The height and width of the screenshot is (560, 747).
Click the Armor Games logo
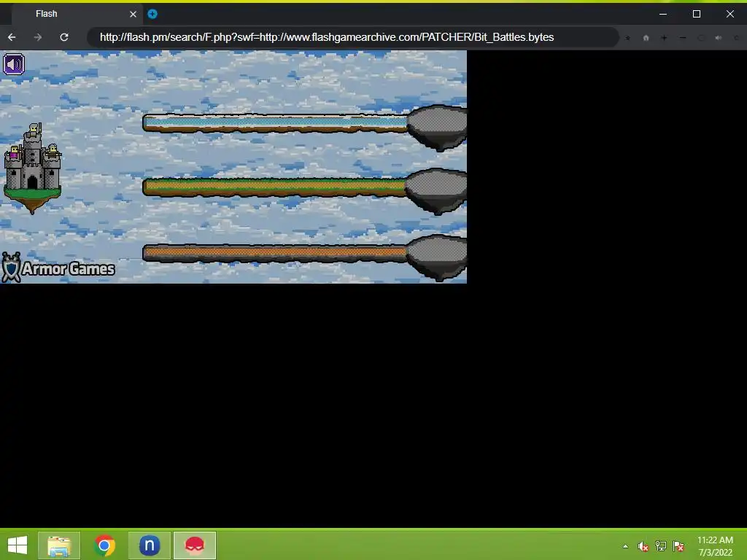[58, 268]
